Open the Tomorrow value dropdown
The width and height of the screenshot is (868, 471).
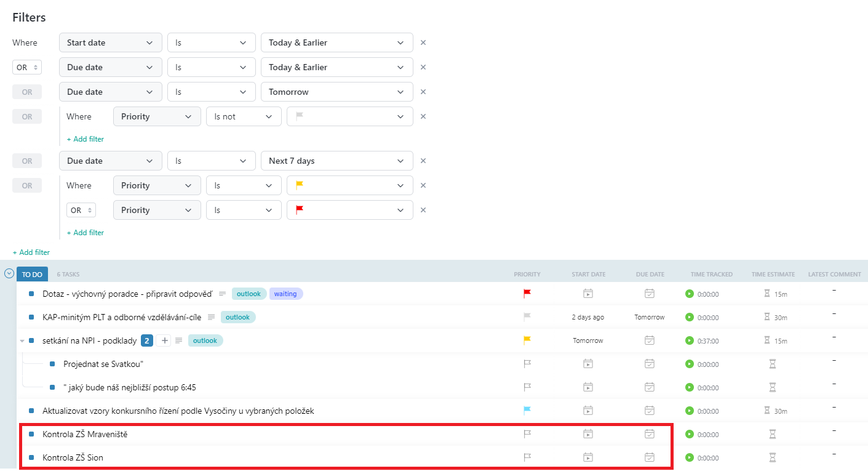(336, 92)
